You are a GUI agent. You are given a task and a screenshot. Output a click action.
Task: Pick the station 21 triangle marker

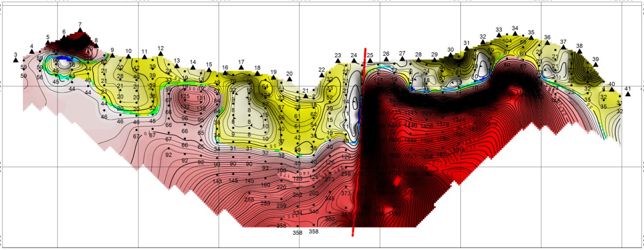pos(305,96)
